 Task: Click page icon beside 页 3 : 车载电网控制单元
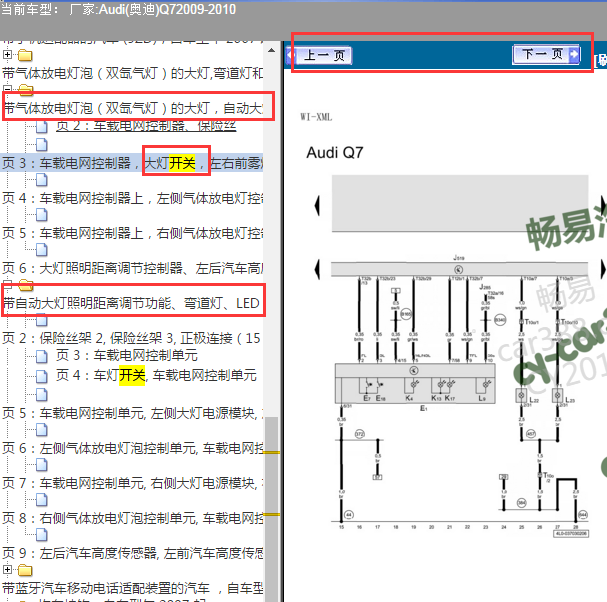[42, 356]
